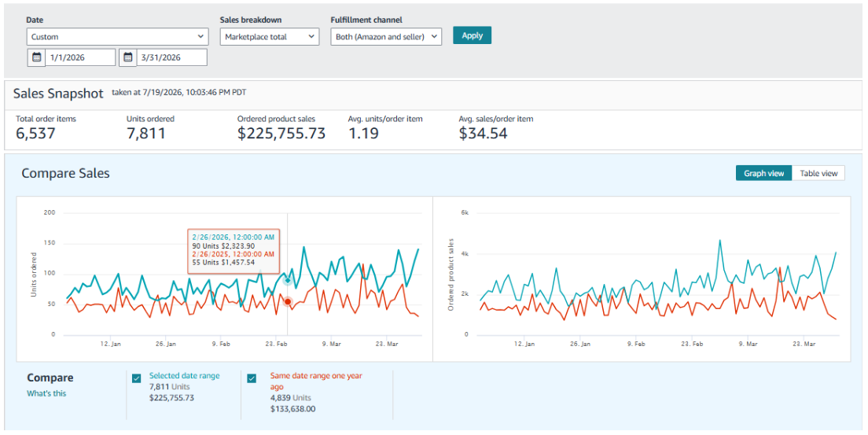This screenshot has width=868, height=435.
Task: Click the red data point marker on Feb 26
Action: pos(287,301)
